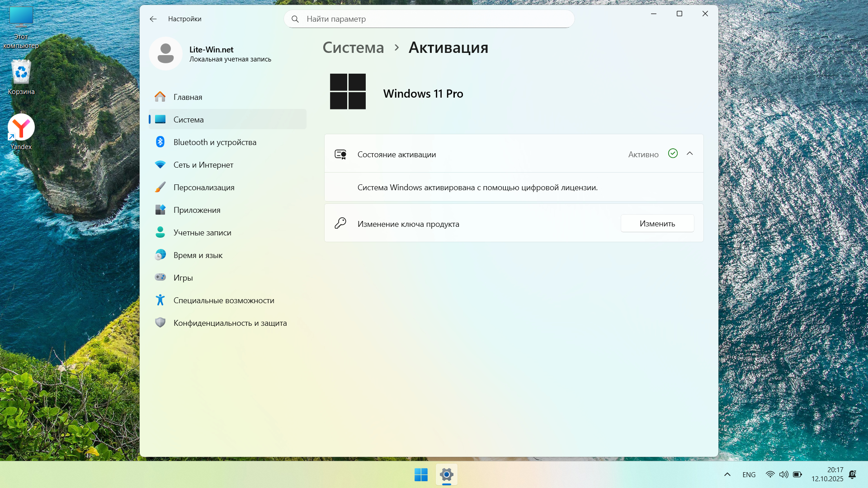Open the Home (Главная) section
The width and height of the screenshot is (868, 488).
[188, 97]
